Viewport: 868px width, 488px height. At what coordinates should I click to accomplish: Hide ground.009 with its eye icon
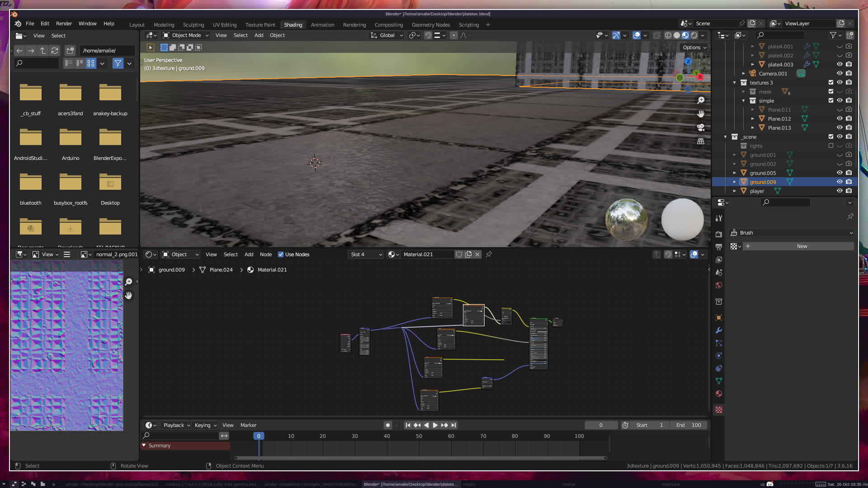[840, 182]
